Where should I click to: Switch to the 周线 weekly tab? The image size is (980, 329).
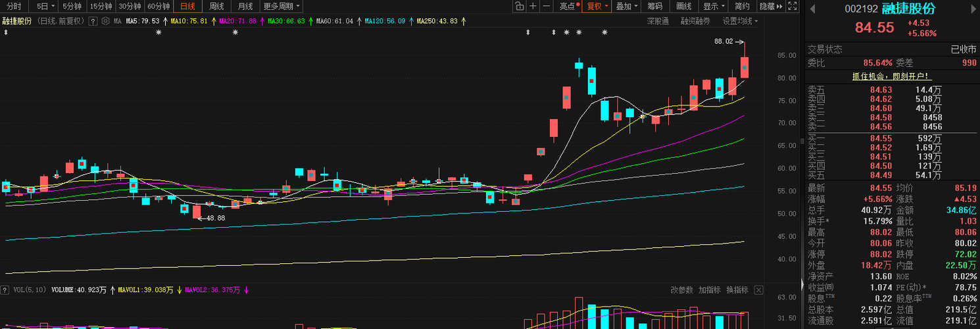pos(216,7)
